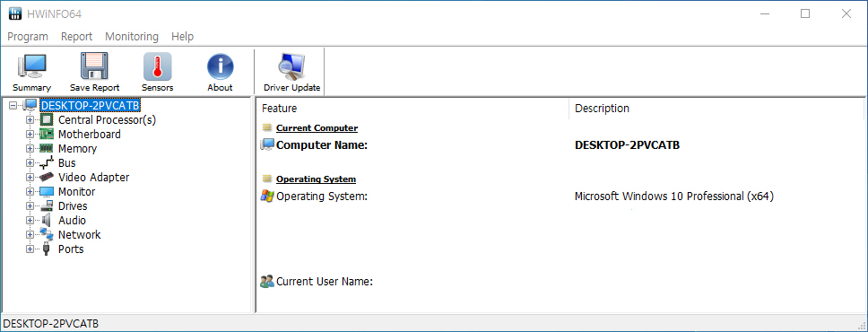Open the Program menu

[28, 37]
